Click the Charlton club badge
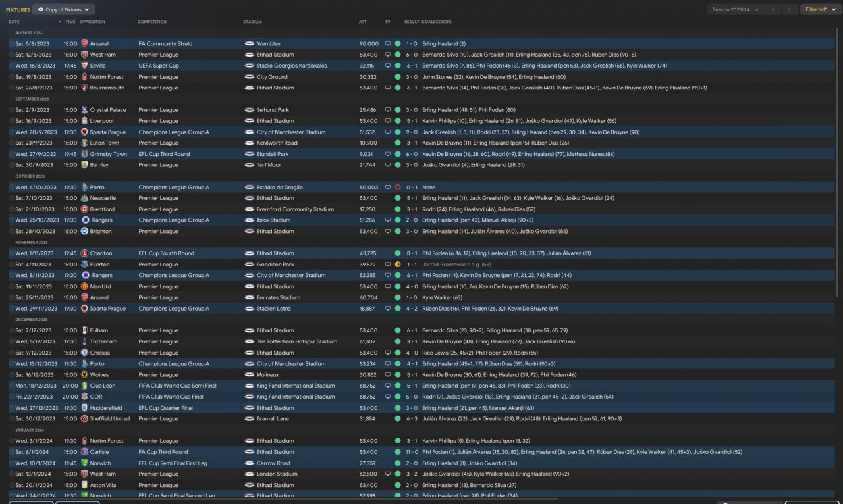The image size is (843, 504). coord(84,253)
